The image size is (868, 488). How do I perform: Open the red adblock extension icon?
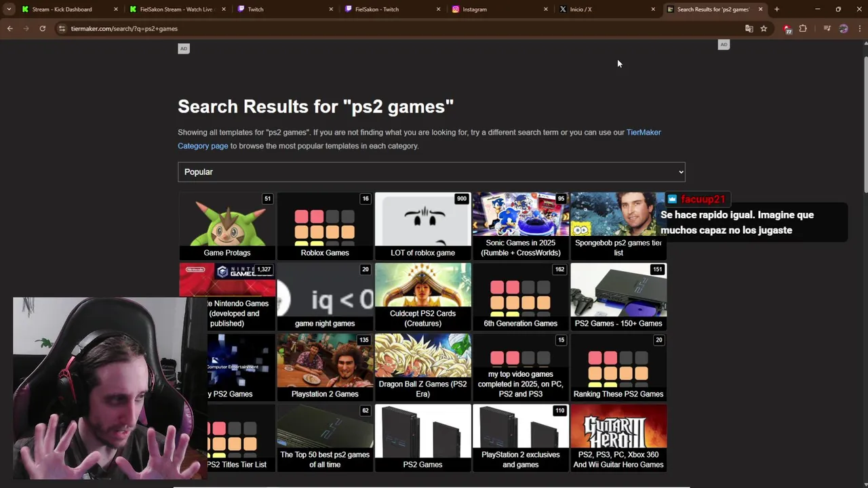787,28
